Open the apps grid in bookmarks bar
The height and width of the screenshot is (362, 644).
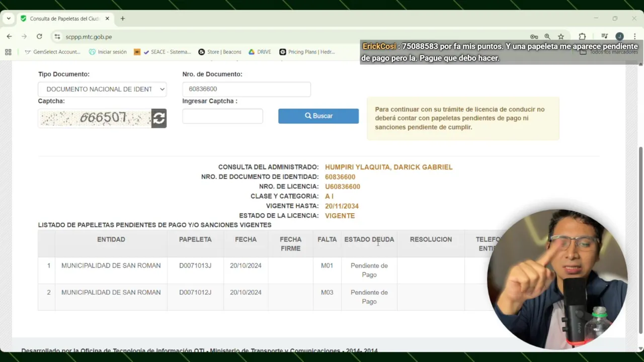pyautogui.click(x=8, y=52)
